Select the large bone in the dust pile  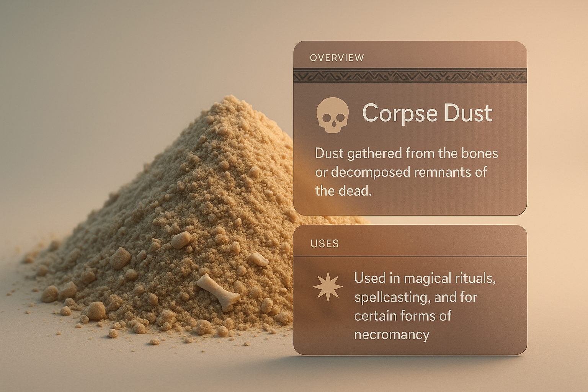coord(217,292)
